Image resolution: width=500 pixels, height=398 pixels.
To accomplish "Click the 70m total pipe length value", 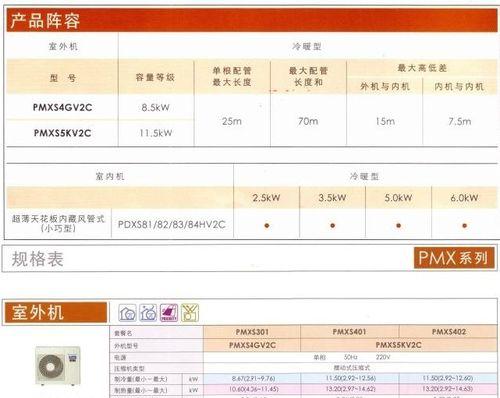I will point(308,121).
